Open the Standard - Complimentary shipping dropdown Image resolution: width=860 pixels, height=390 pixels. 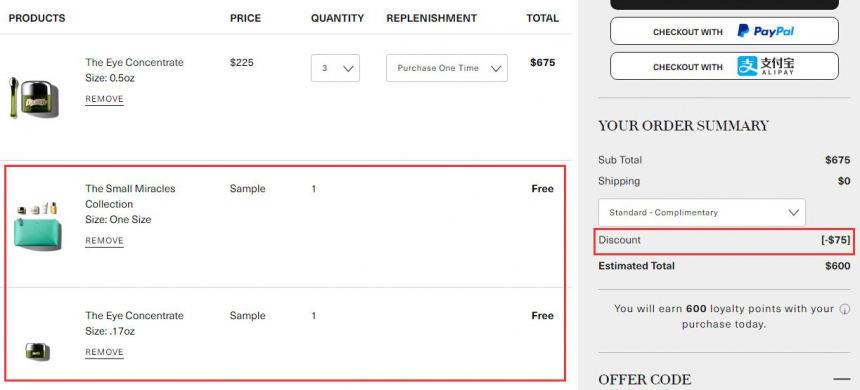tap(701, 212)
